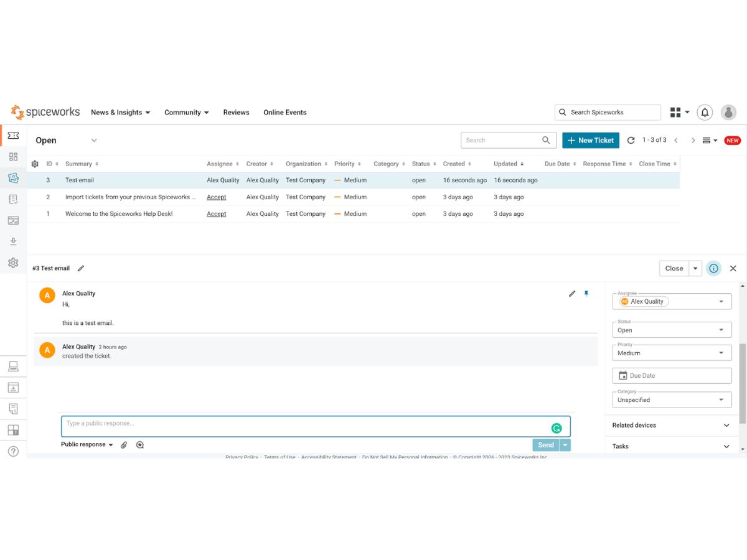Send the public response
The height and width of the screenshot is (560, 747).
[546, 445]
